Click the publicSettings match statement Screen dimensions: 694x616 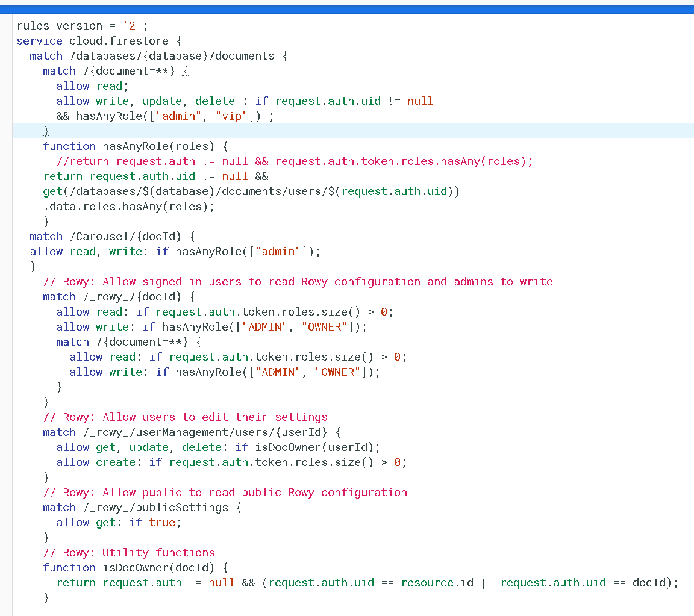[139, 507]
